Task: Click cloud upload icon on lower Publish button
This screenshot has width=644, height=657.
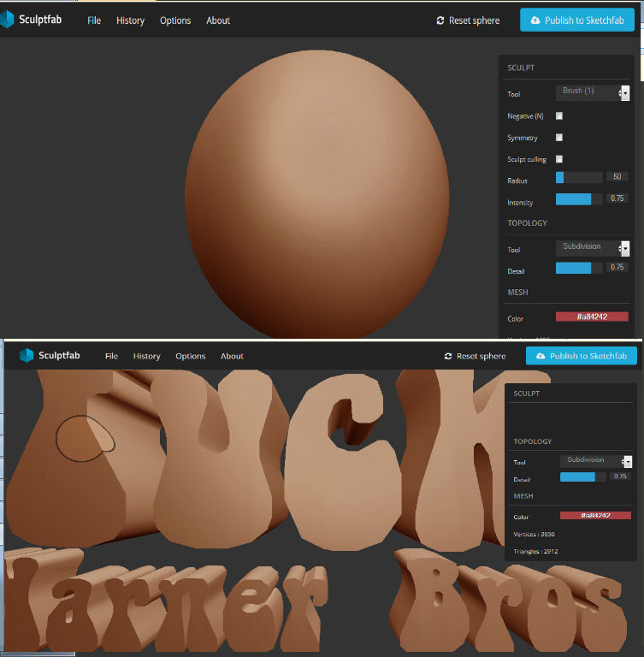Action: tap(541, 356)
